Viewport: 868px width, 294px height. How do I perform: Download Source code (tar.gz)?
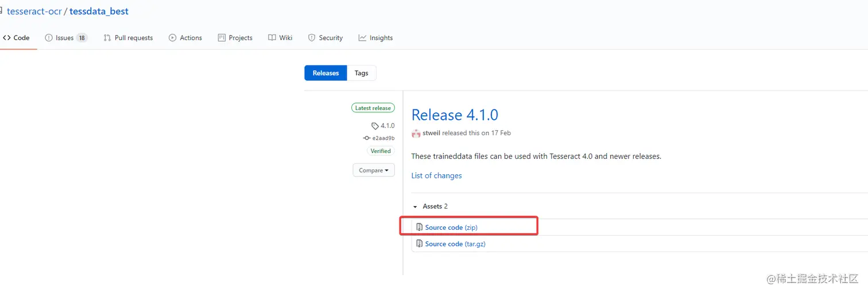[x=456, y=244]
